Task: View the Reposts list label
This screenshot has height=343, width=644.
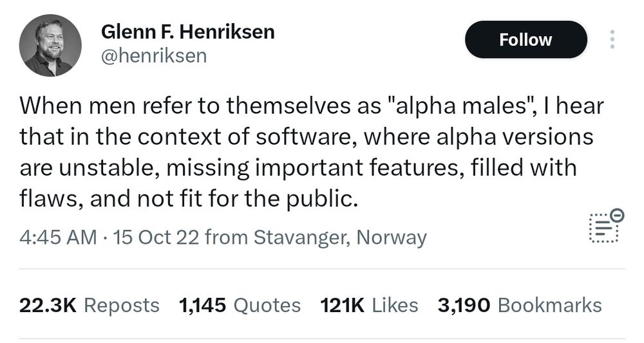Action: coord(122,305)
